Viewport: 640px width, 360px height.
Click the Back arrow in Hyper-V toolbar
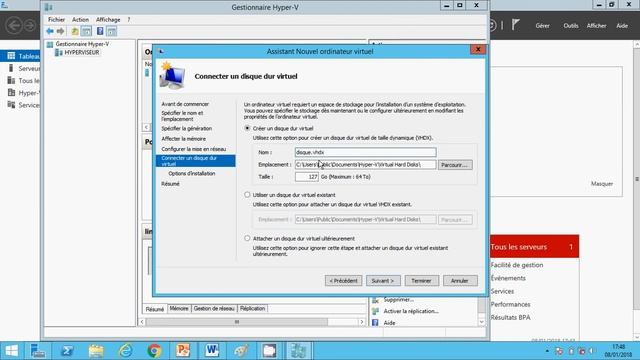click(x=50, y=31)
